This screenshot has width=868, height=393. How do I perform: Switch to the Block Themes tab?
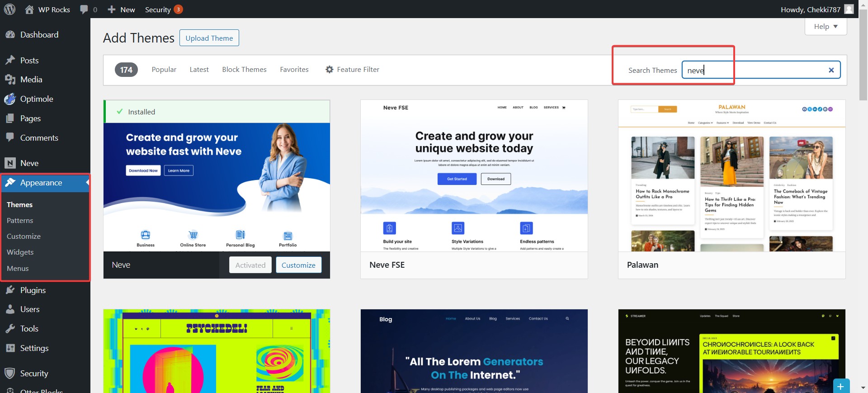[x=244, y=70]
